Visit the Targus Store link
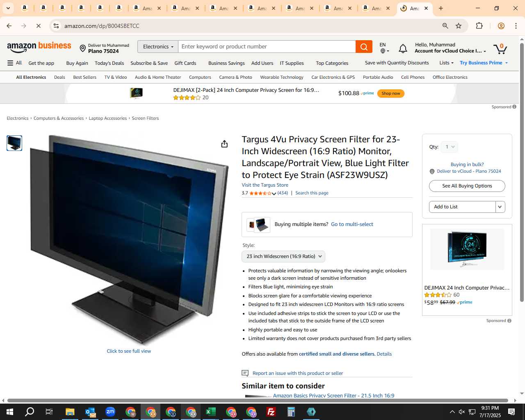 pos(265,185)
